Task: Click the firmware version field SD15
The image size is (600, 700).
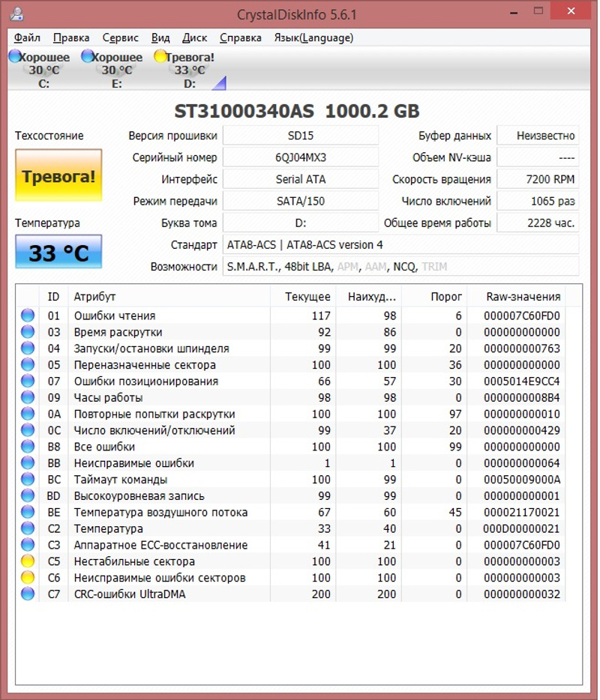Action: click(301, 135)
